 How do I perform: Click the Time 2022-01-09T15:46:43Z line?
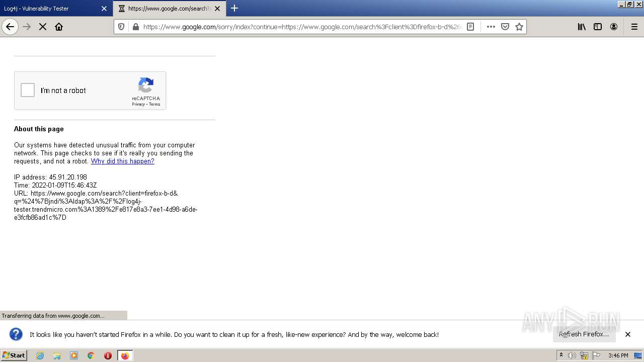pyautogui.click(x=55, y=186)
